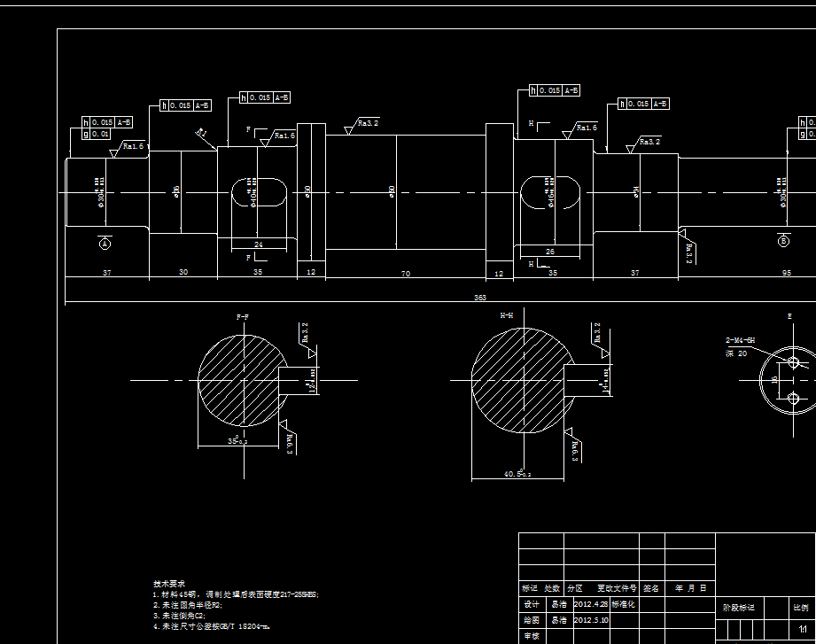Image resolution: width=816 pixels, height=644 pixels.
Task: Pick the 95 length dimension
Action: (x=787, y=273)
